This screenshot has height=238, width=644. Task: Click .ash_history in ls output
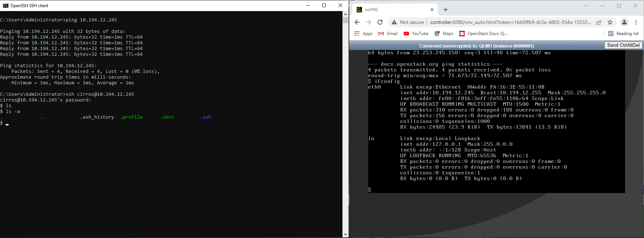pos(97,117)
